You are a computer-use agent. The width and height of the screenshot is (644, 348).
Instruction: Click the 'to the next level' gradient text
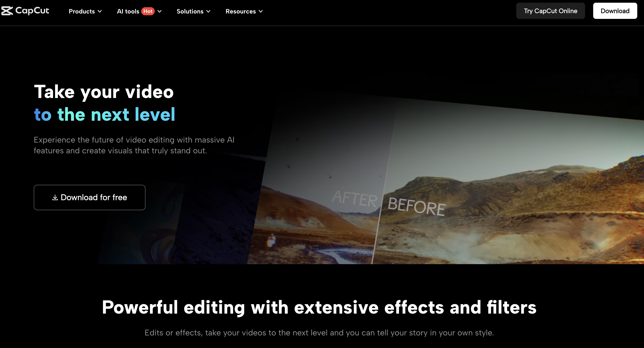click(x=105, y=114)
